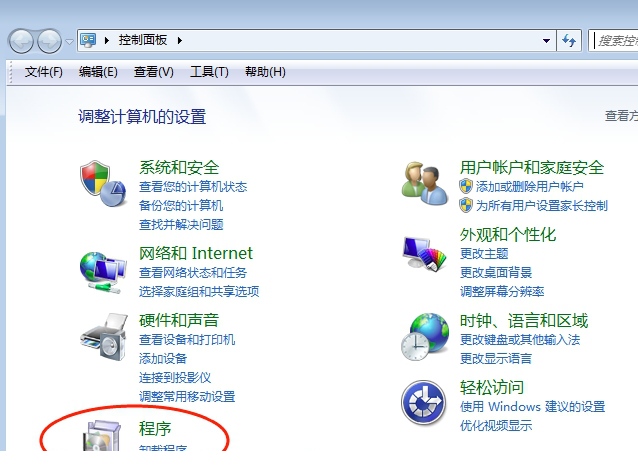This screenshot has width=638, height=469.
Task: Open the 系统和安全 category
Action: click(179, 168)
